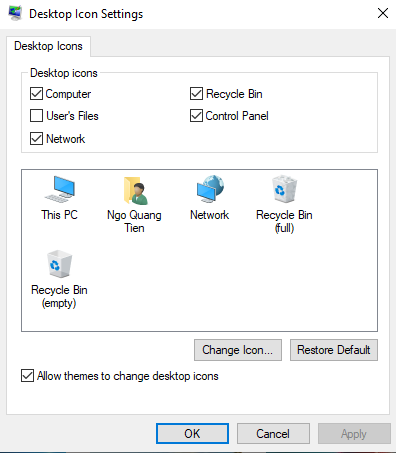396x453 pixels.
Task: Select the This PC icon
Action: pos(60,189)
